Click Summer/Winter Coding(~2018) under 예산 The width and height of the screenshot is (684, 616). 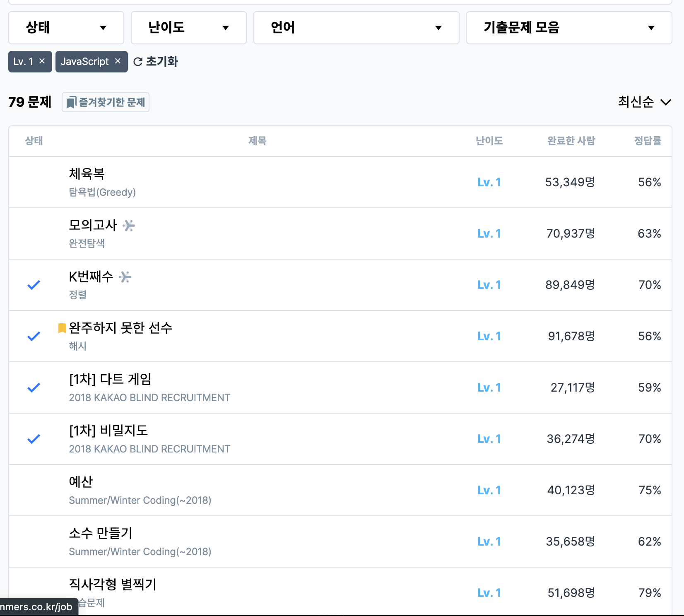[x=140, y=500]
